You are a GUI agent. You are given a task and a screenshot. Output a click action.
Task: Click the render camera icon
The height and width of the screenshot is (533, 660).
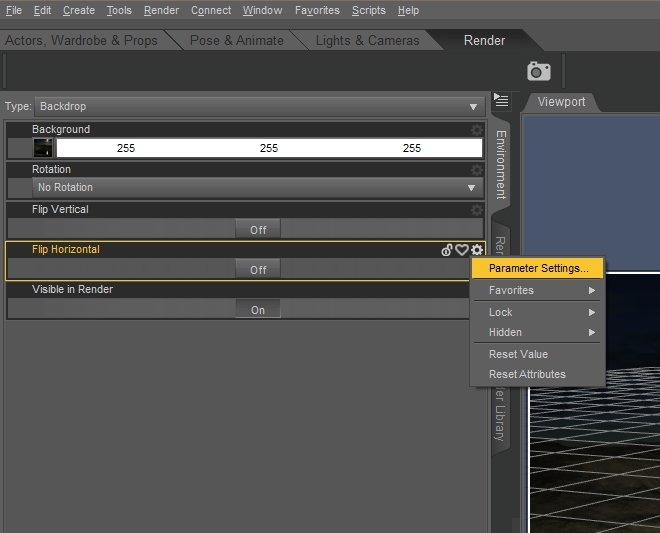pos(539,71)
